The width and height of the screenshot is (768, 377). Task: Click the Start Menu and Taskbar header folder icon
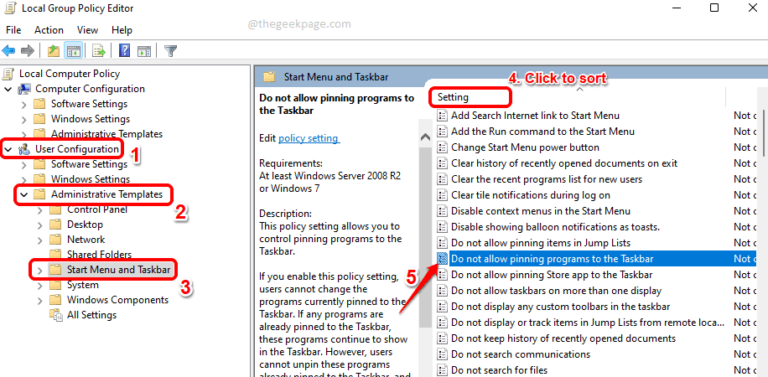(x=269, y=77)
